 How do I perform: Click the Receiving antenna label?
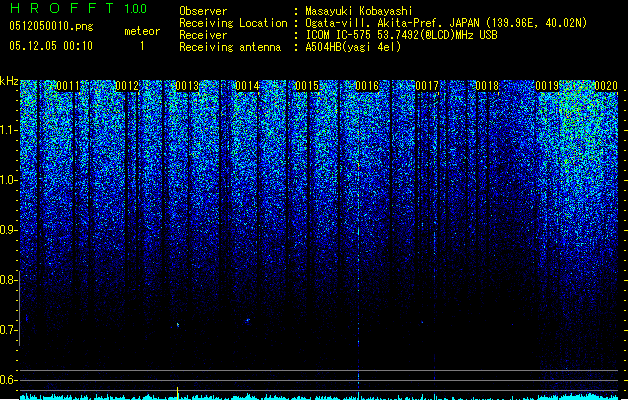click(230, 47)
